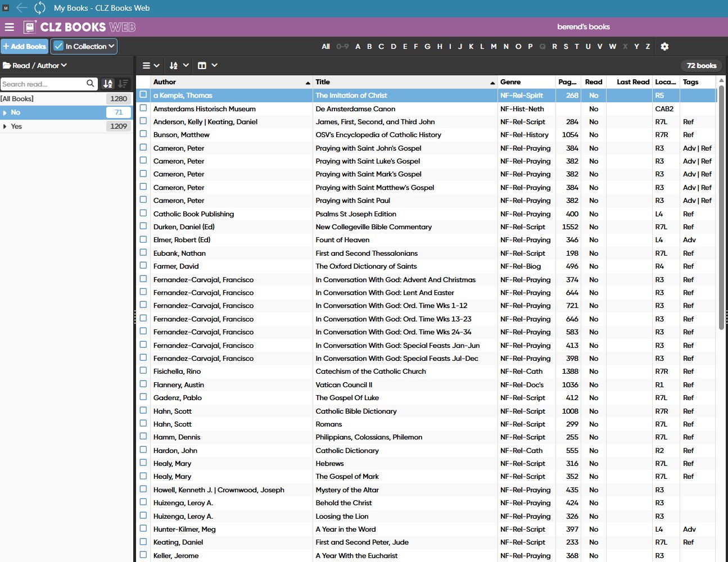Select All in the alphabet bar

[325, 47]
